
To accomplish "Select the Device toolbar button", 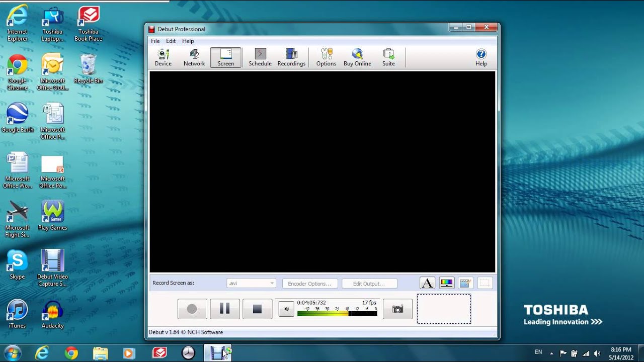I will click(163, 57).
